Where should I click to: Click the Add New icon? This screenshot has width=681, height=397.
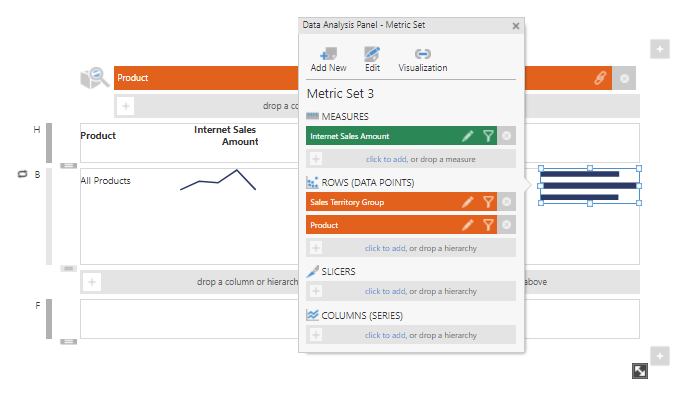pos(328,54)
